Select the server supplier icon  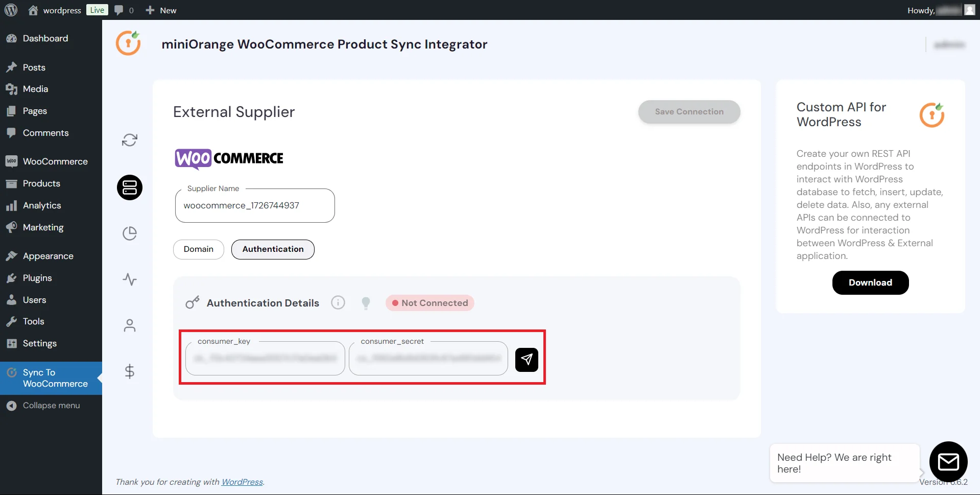pyautogui.click(x=130, y=187)
